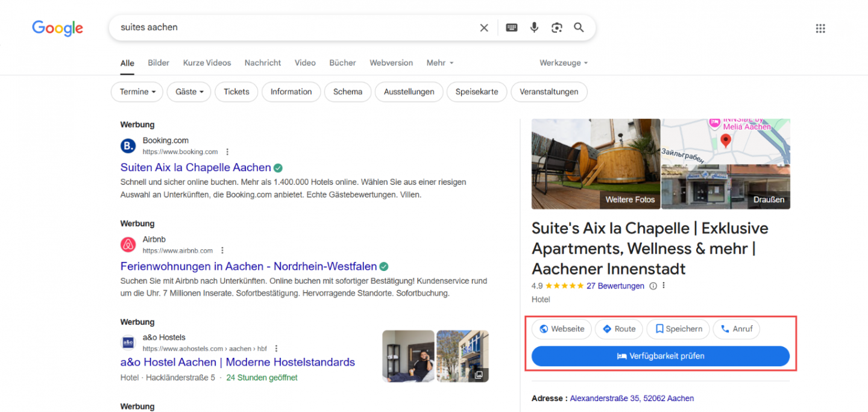Get directions with Route button
This screenshot has height=412, width=868.
(619, 329)
